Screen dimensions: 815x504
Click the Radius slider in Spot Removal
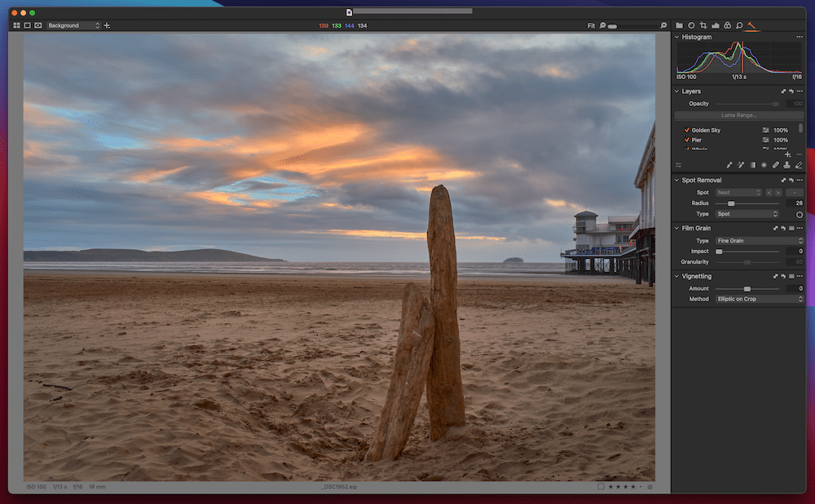pyautogui.click(x=732, y=203)
